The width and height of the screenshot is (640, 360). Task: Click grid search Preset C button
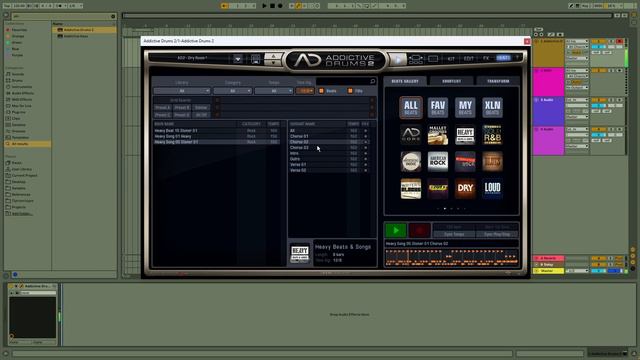(x=162, y=115)
